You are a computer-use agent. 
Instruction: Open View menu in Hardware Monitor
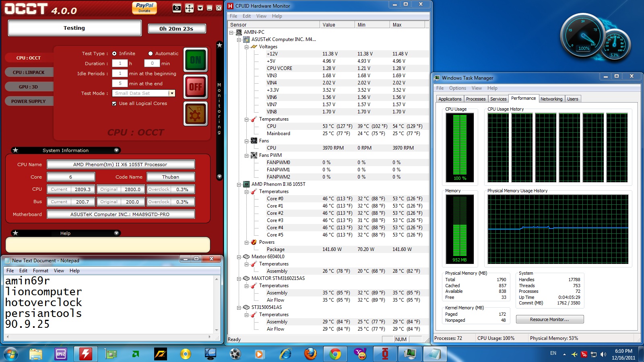click(261, 16)
